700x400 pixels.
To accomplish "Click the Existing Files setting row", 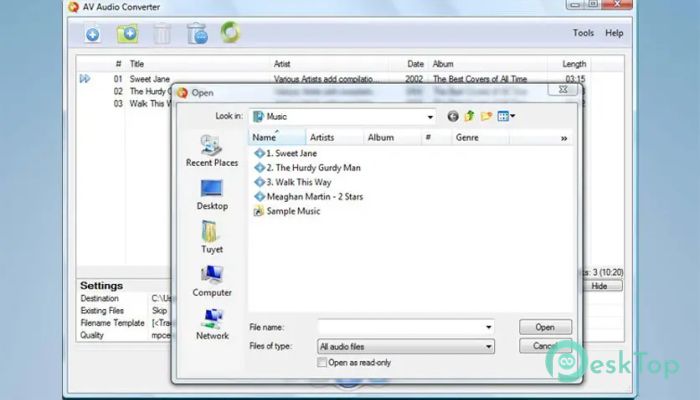I will 124,311.
